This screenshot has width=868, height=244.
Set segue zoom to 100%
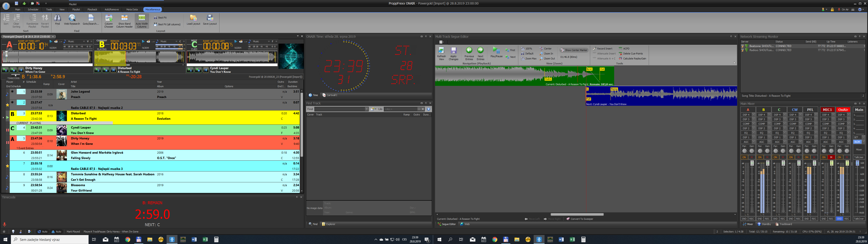click(527, 49)
